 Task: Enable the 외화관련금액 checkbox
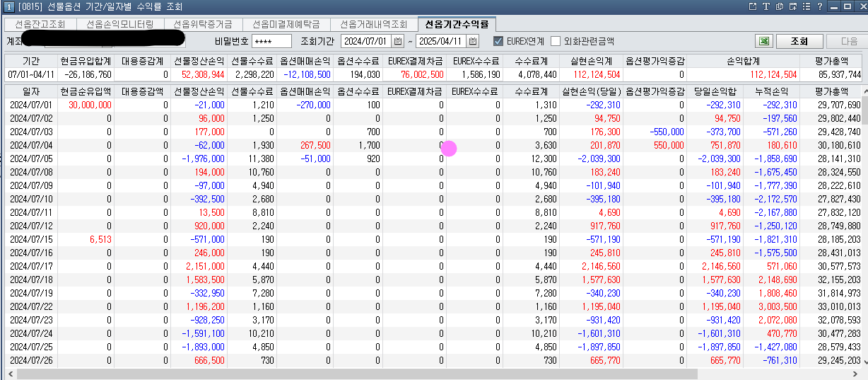[x=556, y=41]
